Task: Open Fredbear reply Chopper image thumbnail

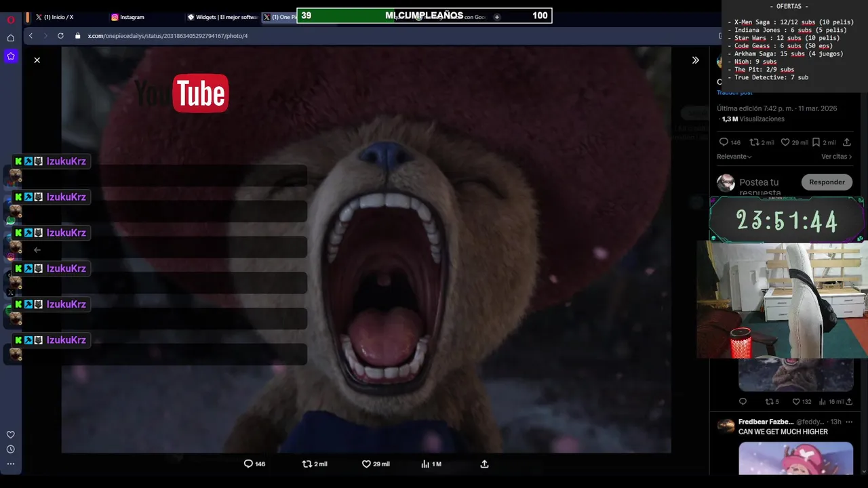Action: 796,459
